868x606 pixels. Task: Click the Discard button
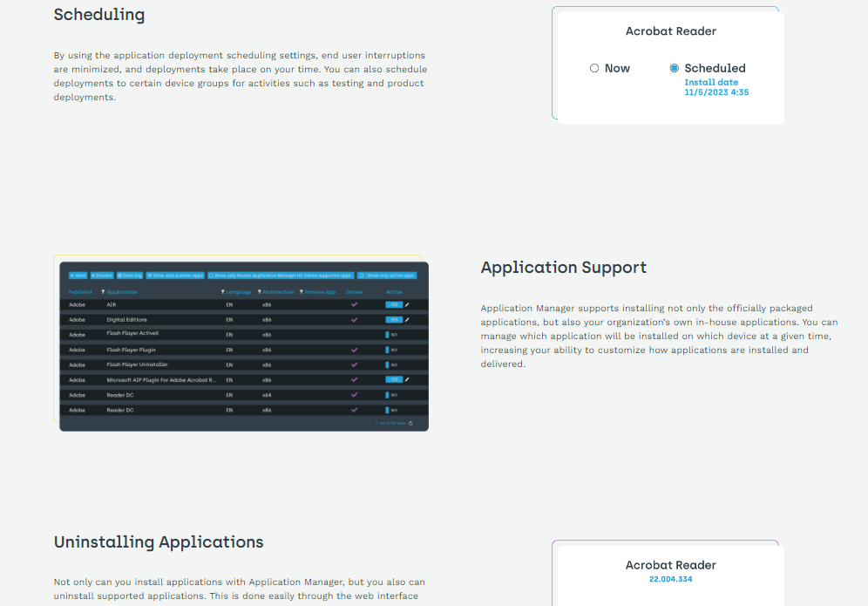[x=100, y=274]
